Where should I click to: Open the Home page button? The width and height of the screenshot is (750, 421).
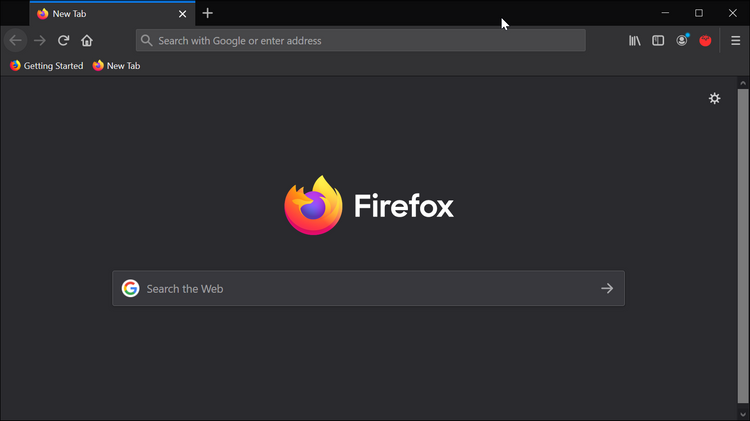87,41
